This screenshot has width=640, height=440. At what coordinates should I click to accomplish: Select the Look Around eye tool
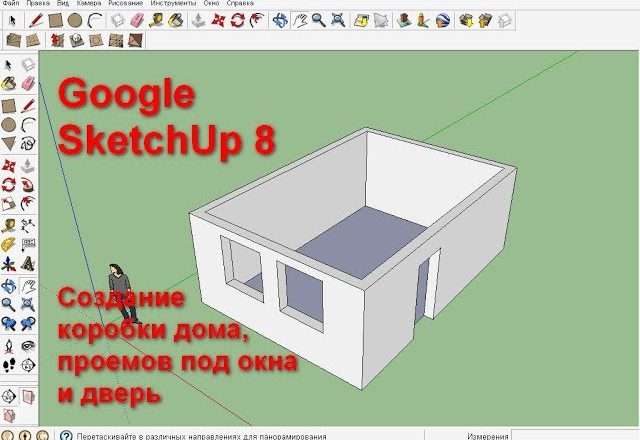[x=28, y=347]
